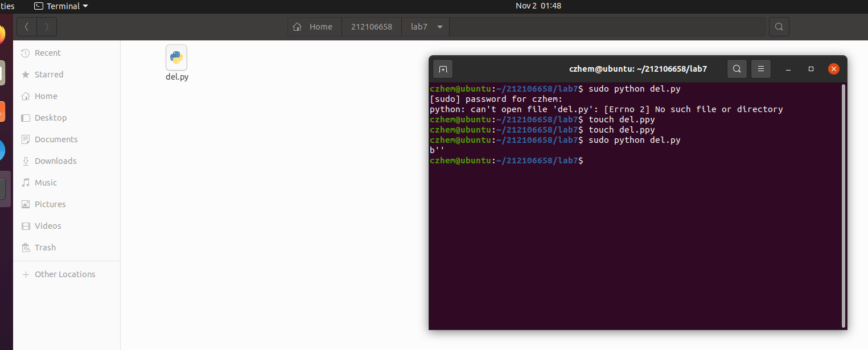Close the terminal window
Viewport: 868px width, 350px height.
pos(833,69)
